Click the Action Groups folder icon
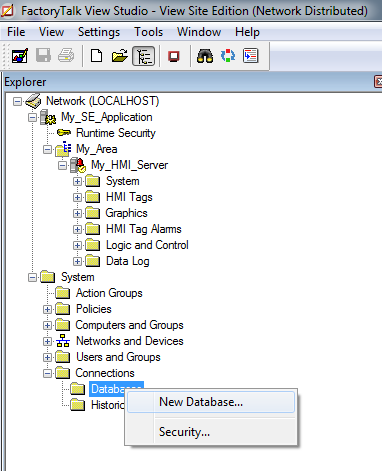Viewport: 382px width, 471px height. click(x=63, y=293)
